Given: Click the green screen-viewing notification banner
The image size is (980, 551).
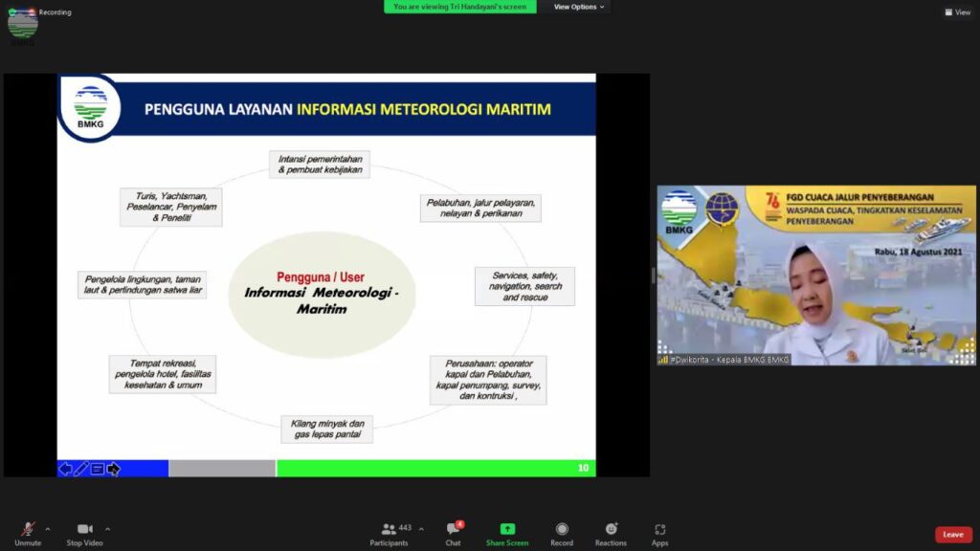Looking at the screenshot, I should [x=460, y=7].
